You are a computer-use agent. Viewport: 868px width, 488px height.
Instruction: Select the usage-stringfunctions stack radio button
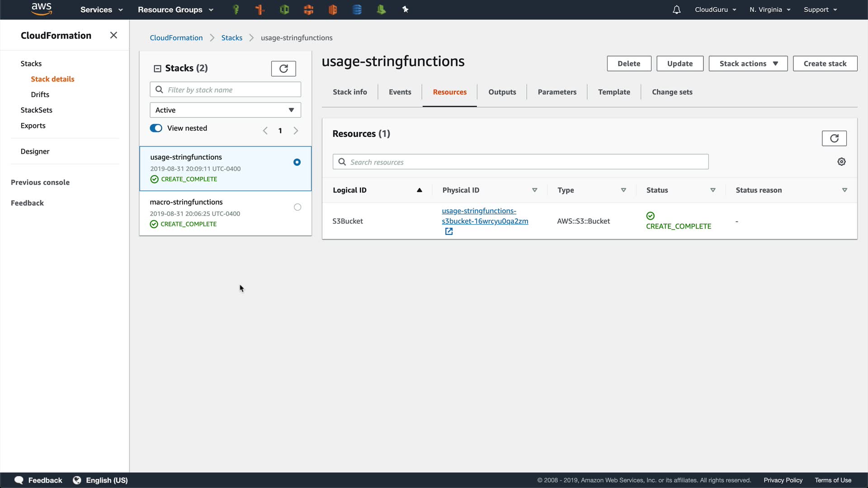click(297, 162)
